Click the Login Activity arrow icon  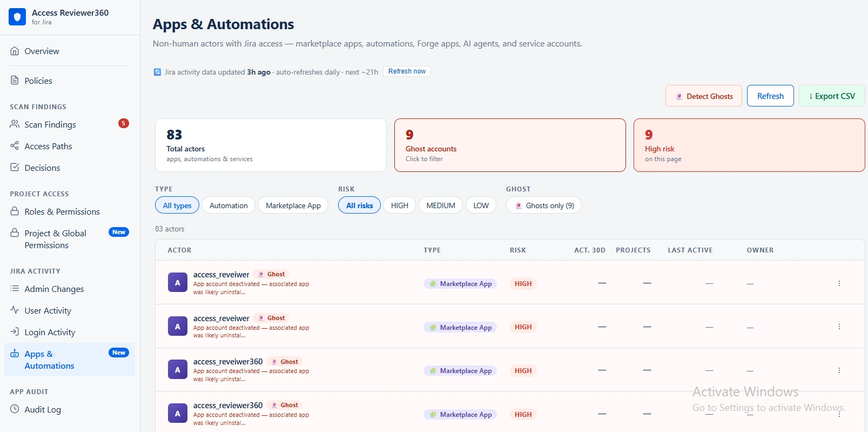tap(15, 332)
